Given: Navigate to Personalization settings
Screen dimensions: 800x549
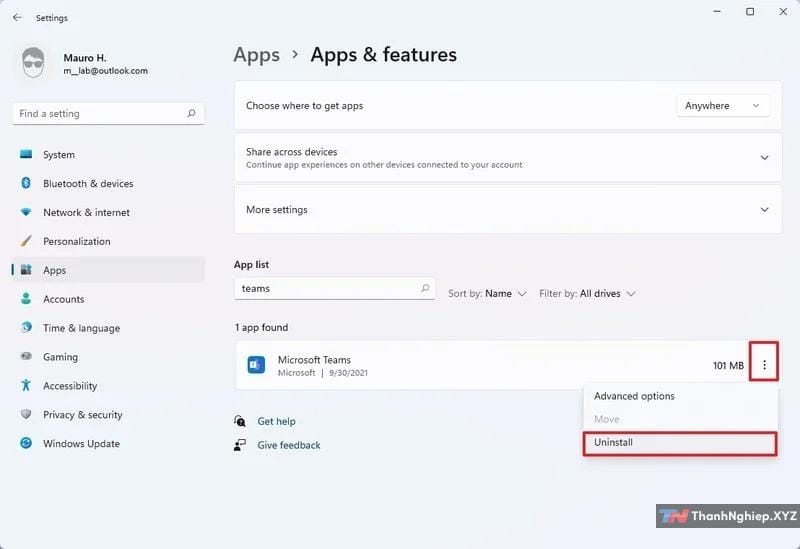Looking at the screenshot, I should [x=108, y=241].
